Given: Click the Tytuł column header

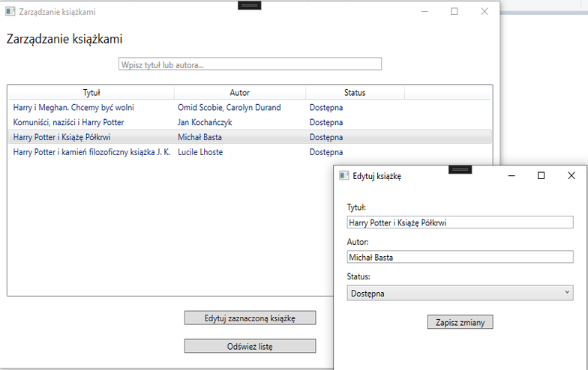Looking at the screenshot, I should tap(91, 93).
